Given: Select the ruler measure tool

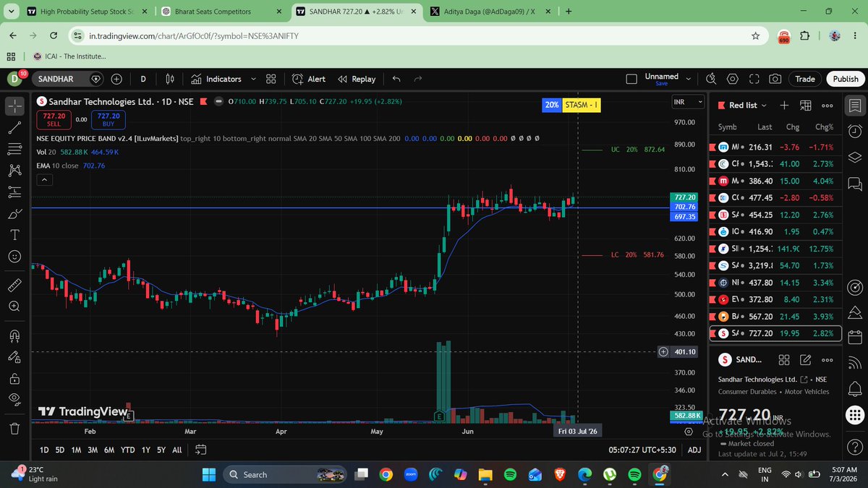Looking at the screenshot, I should [x=14, y=285].
